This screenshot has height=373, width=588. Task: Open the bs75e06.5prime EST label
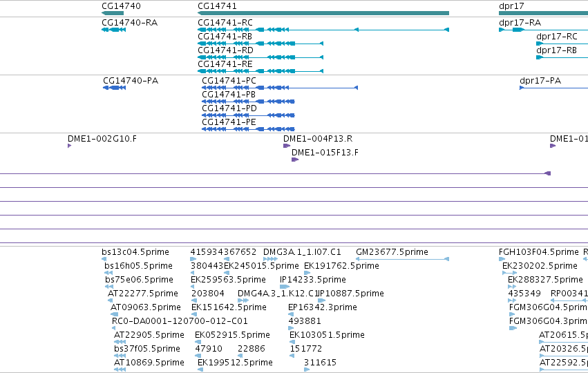pos(139,280)
